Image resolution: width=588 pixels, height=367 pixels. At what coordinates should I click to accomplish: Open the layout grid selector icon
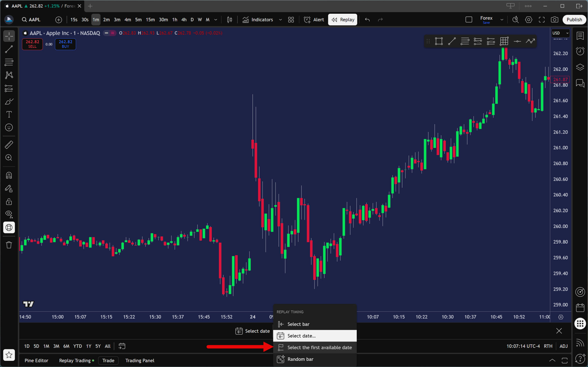point(291,20)
